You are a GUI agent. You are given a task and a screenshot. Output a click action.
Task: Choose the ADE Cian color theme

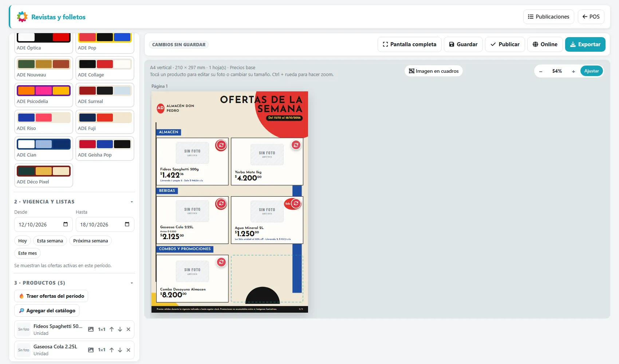(x=44, y=148)
